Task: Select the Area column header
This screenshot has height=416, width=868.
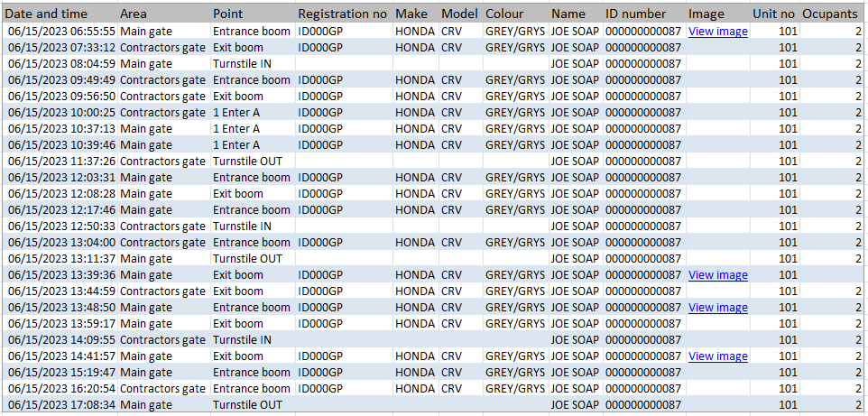Action: click(134, 14)
